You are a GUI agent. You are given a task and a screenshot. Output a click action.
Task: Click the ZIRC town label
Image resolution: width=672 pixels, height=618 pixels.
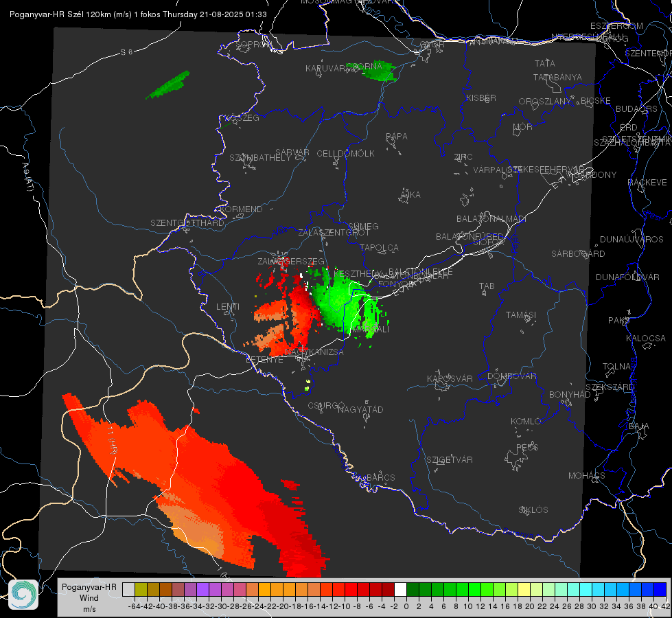coord(463,157)
